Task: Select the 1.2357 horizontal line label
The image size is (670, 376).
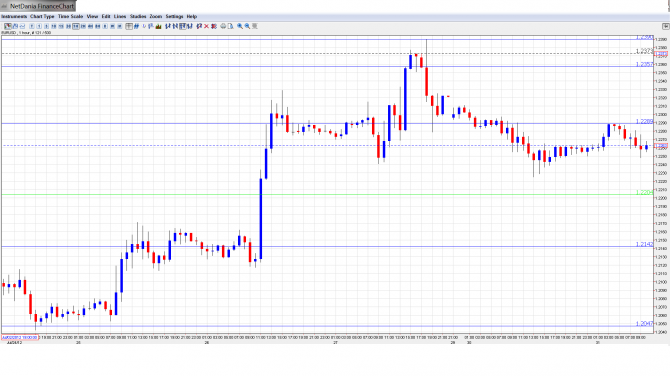Action: 644,64
